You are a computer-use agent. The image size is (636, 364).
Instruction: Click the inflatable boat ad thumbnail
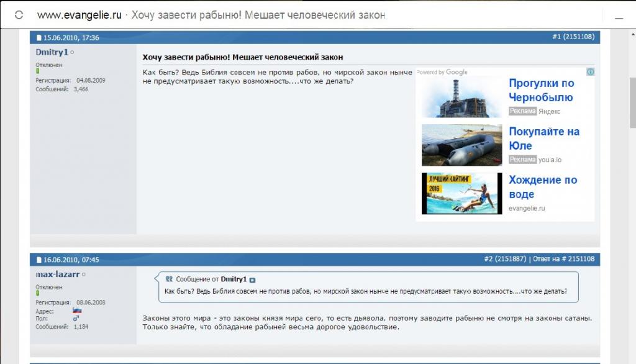(461, 145)
